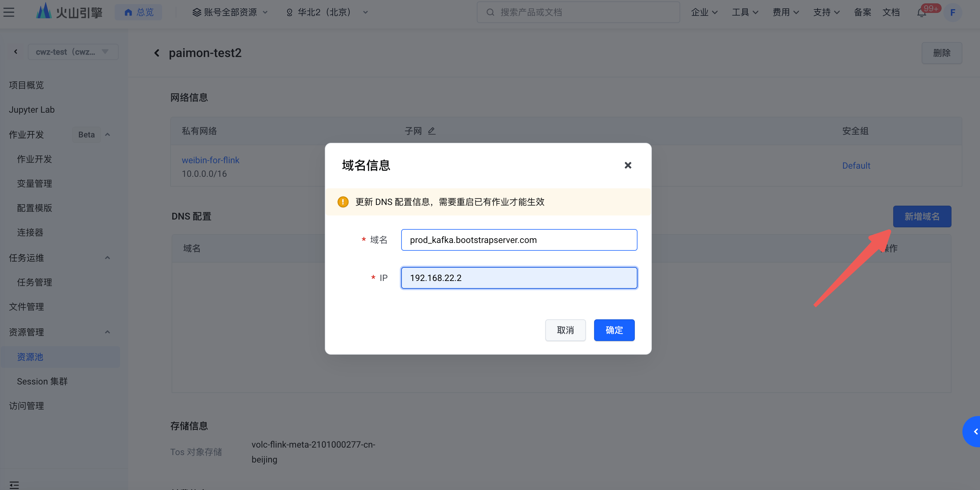Viewport: 980px width, 490px height.
Task: Go to 总览 overview home
Action: pyautogui.click(x=139, y=12)
